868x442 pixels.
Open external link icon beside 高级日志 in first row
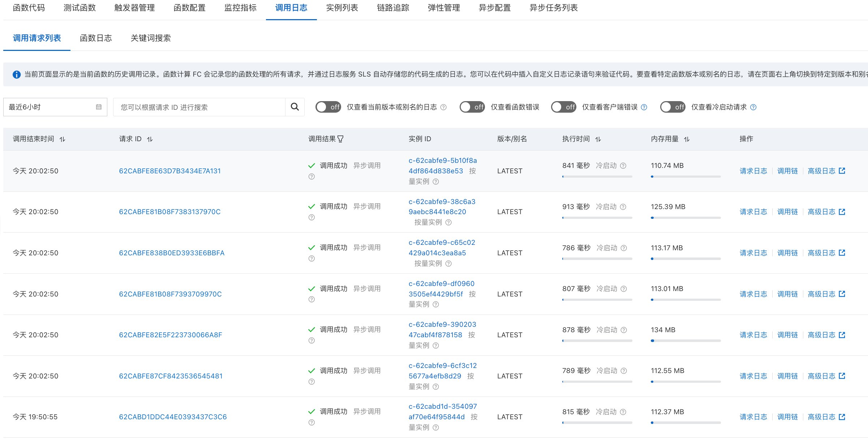tap(842, 171)
